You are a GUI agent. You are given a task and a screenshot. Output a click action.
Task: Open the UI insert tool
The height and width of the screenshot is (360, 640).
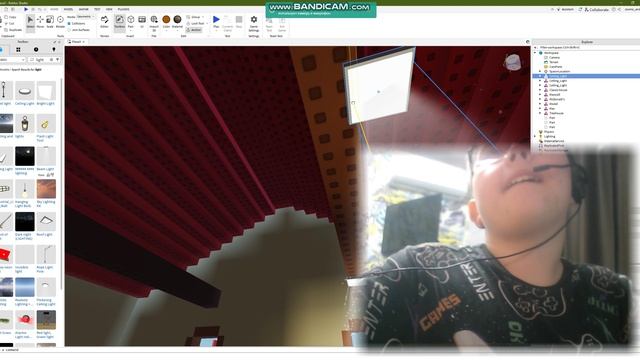click(x=142, y=22)
